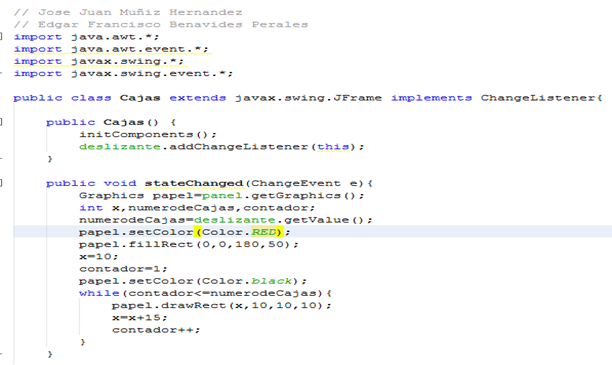The width and height of the screenshot is (612, 365).
Task: Click the ChangeListener interface name
Action: tap(539, 98)
